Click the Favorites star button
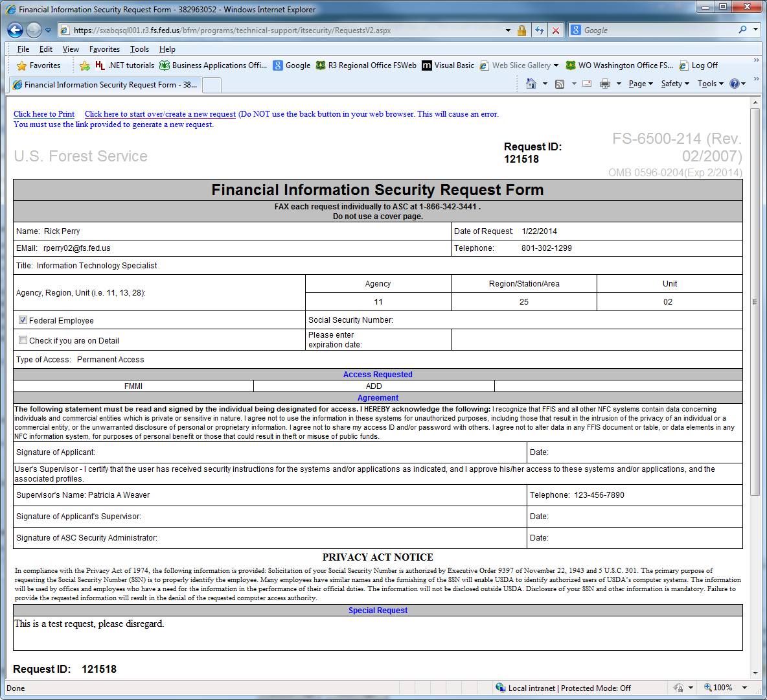Screen dimensions: 767x700 (39, 65)
